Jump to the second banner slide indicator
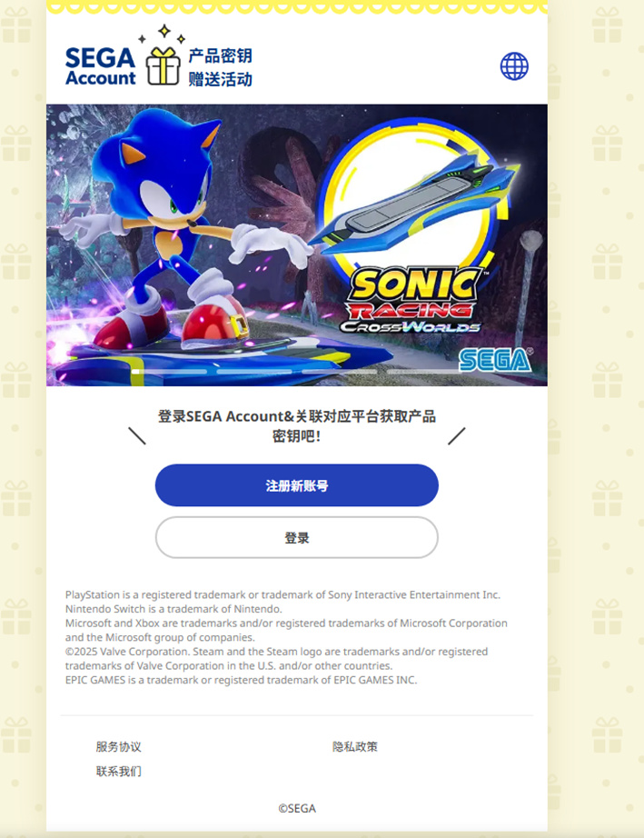The image size is (644, 838). tap(254, 372)
